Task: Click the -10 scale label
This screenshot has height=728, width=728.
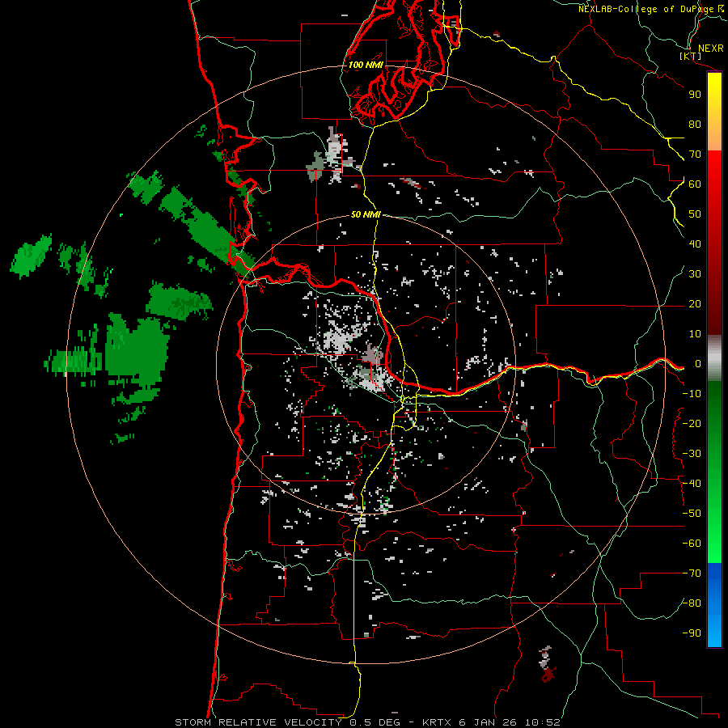Action: [692, 394]
